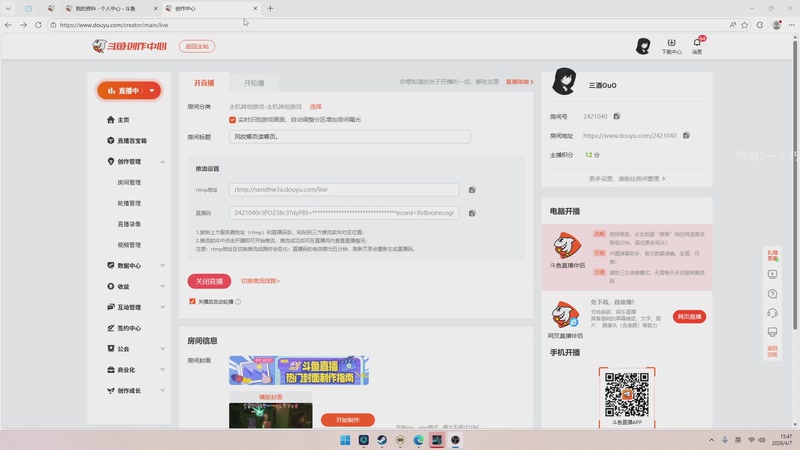Open 房间管理 submenu item
Screen dimensions: 800x450
[x=129, y=182]
